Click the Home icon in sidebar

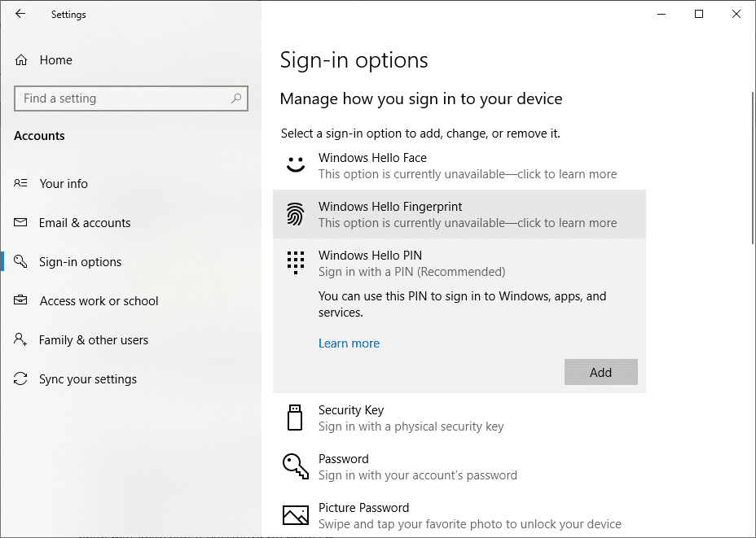21,60
